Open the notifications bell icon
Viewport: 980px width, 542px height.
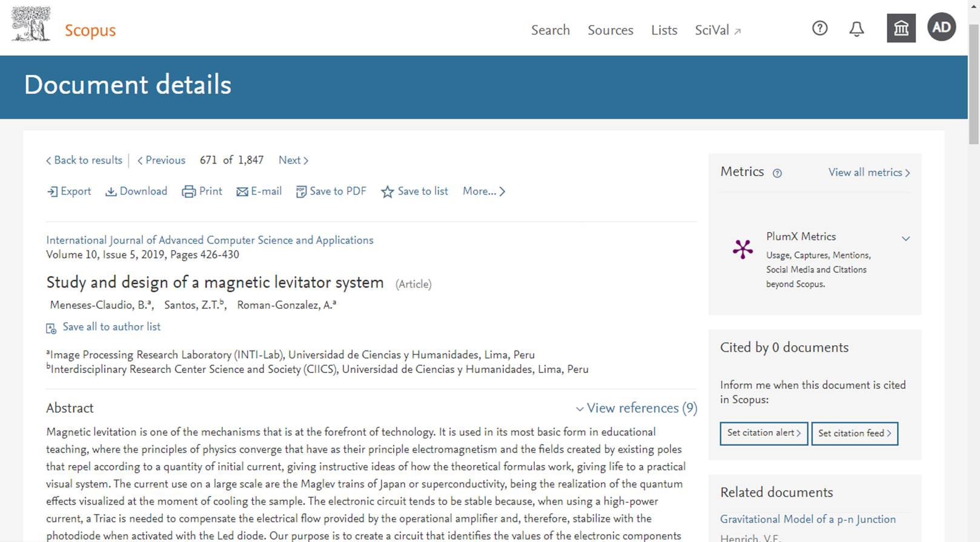coord(856,28)
